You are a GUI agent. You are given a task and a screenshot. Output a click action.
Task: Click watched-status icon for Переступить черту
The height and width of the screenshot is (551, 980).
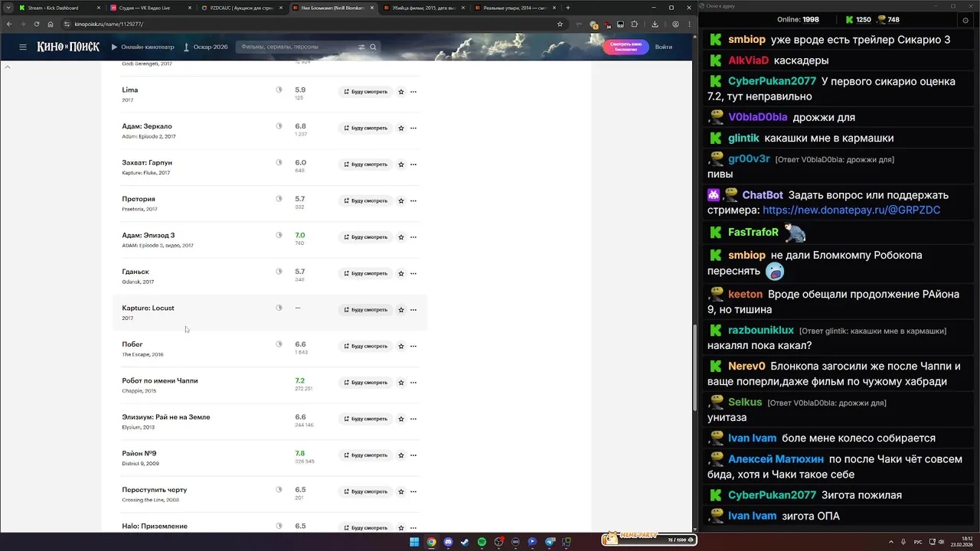click(x=279, y=490)
